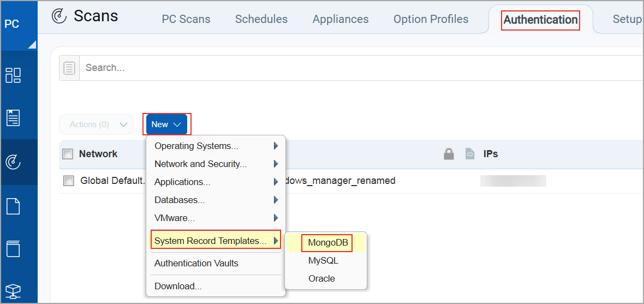Switch to the Option Profiles tab
Viewport: 644px width, 304px height.
[431, 19]
